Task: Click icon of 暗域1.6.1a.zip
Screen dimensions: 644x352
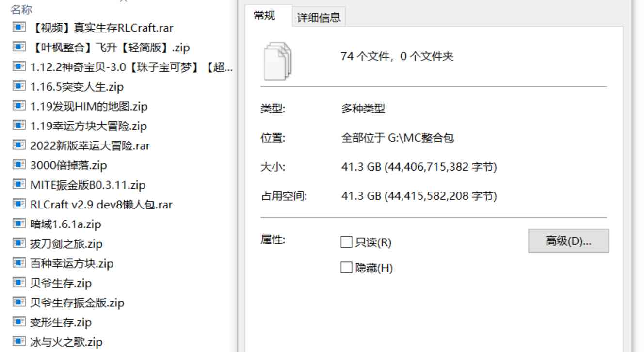Action: tap(19, 224)
